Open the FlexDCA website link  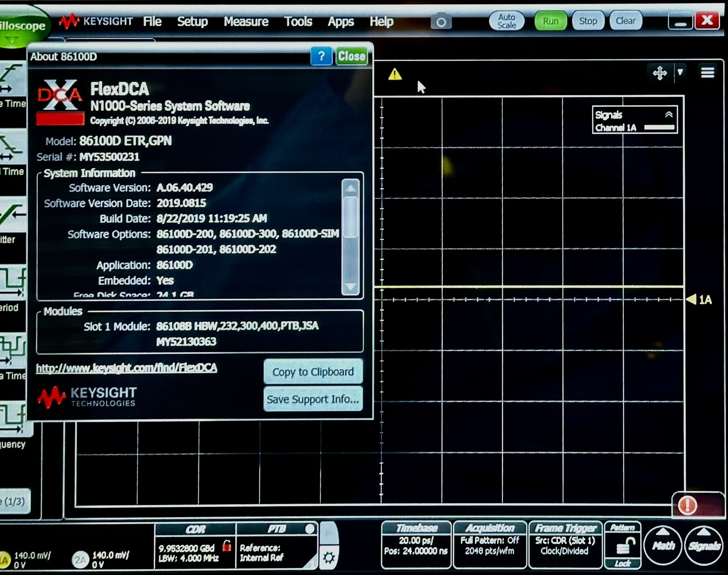(126, 368)
